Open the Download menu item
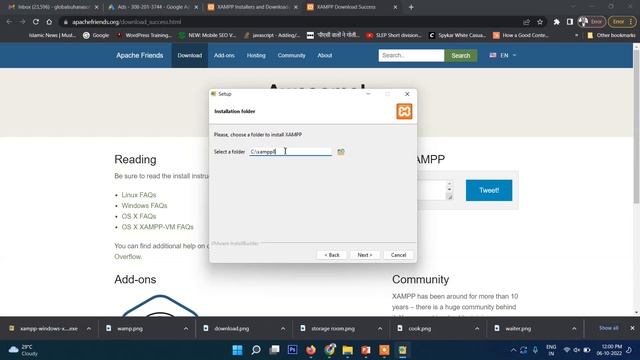Screen dimensions: 640x360 pos(189,56)
